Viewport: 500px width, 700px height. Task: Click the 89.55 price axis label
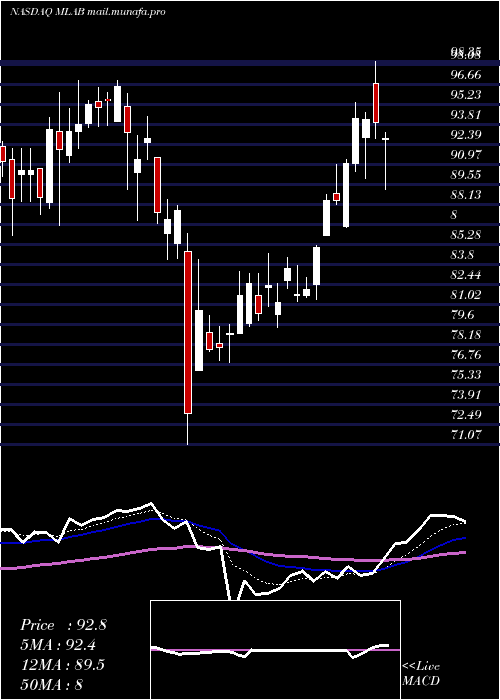coord(466,175)
